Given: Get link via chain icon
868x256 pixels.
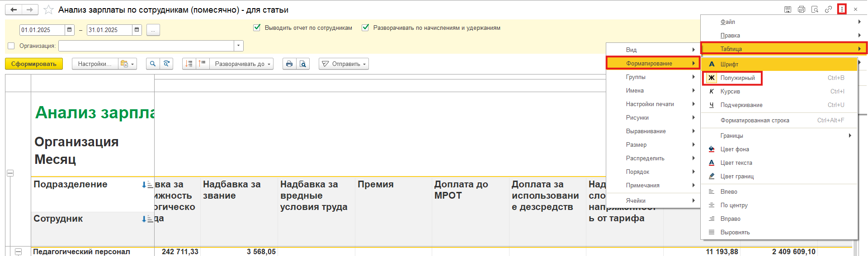Looking at the screenshot, I should tap(828, 9).
